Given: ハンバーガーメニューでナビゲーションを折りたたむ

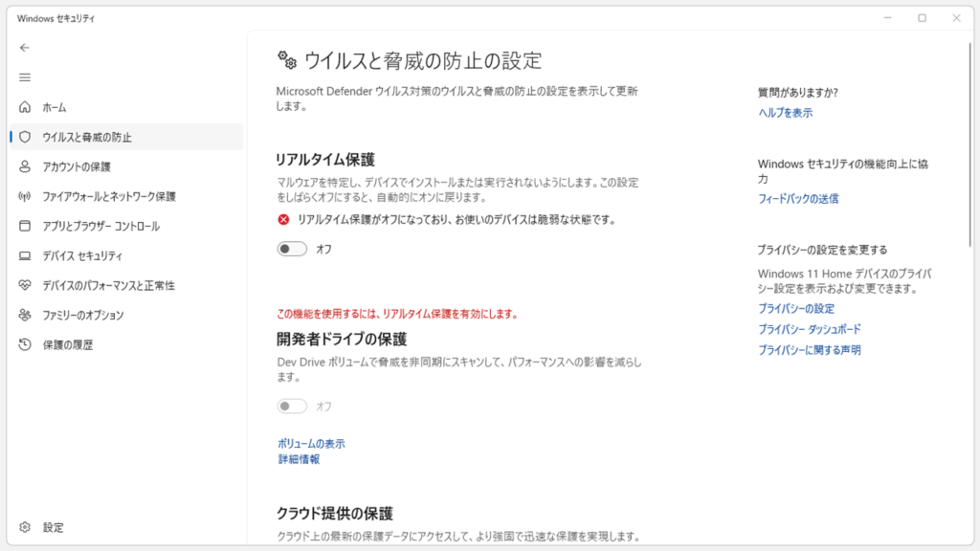Looking at the screenshot, I should point(25,77).
